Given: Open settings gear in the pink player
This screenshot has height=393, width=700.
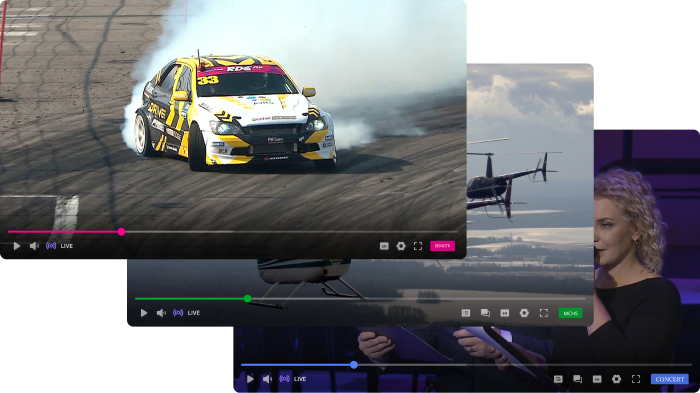Looking at the screenshot, I should click(401, 246).
